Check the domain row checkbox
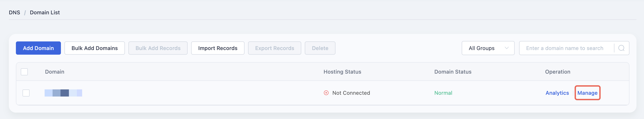 click(26, 93)
